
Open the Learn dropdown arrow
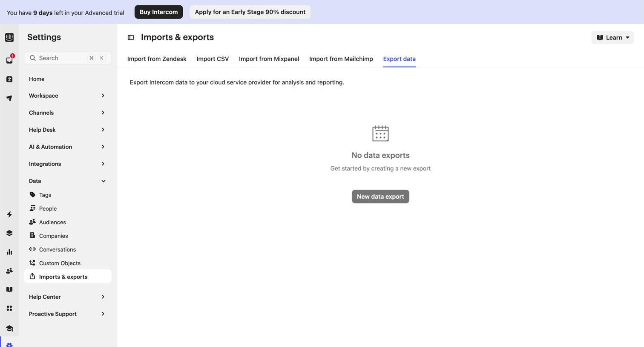(x=627, y=38)
